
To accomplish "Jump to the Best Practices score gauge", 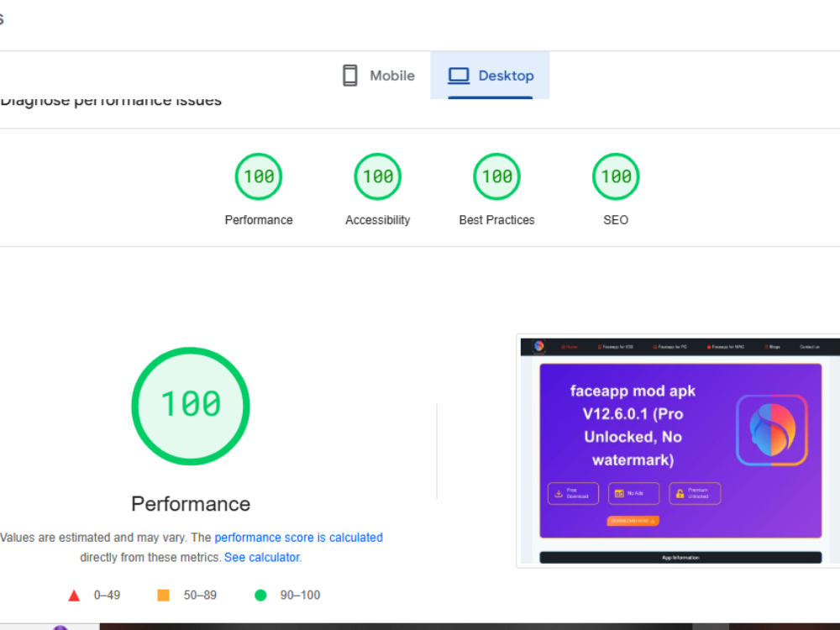I will click(x=496, y=176).
